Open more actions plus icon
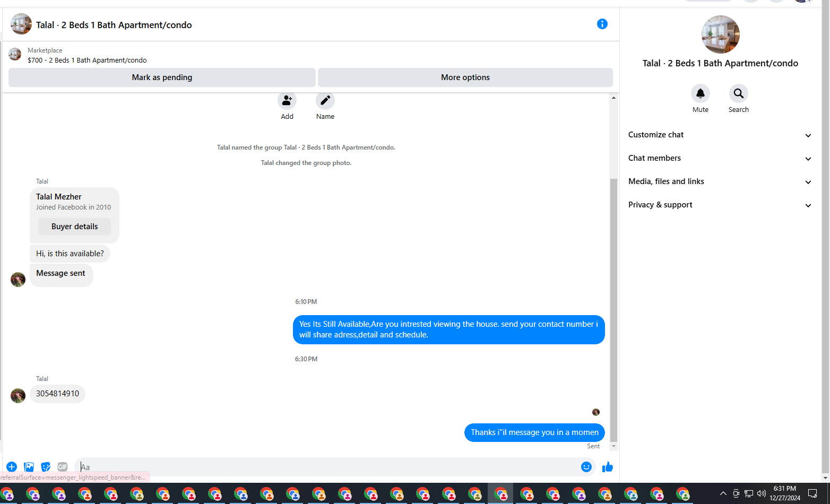Viewport: 830px width, 504px height. [x=12, y=467]
